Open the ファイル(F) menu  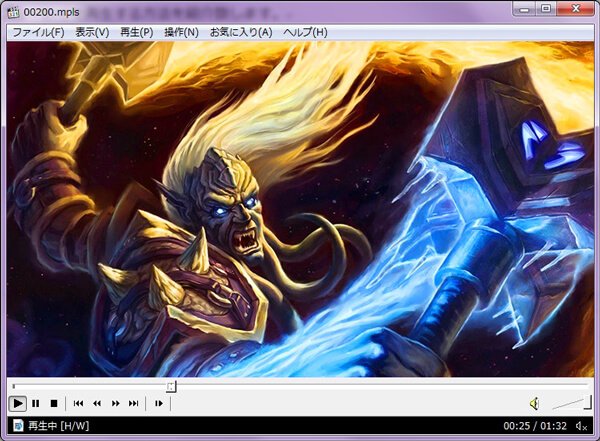coord(36,32)
